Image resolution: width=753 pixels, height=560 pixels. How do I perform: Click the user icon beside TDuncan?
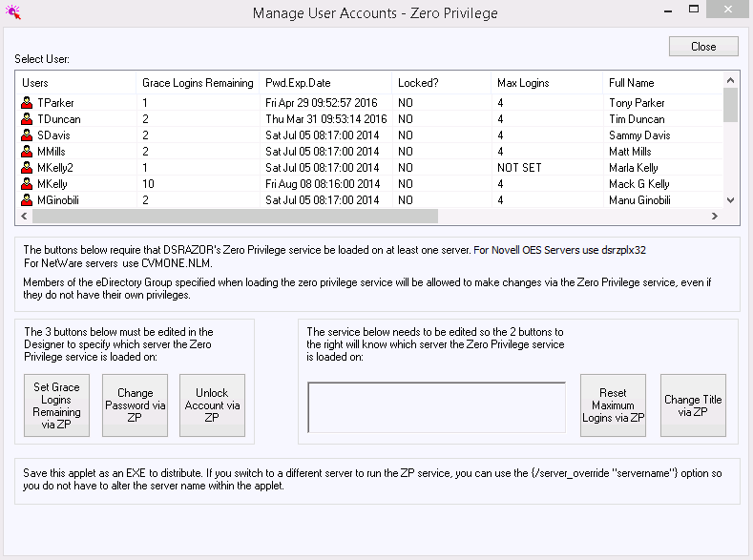tap(28, 119)
